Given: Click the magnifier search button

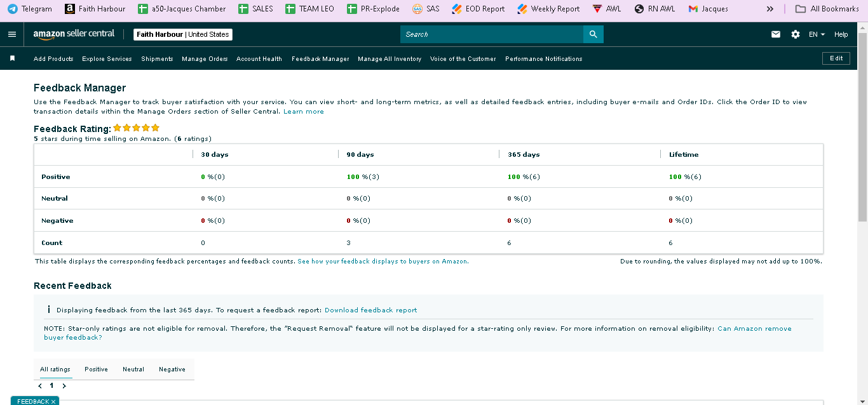Looking at the screenshot, I should [593, 34].
